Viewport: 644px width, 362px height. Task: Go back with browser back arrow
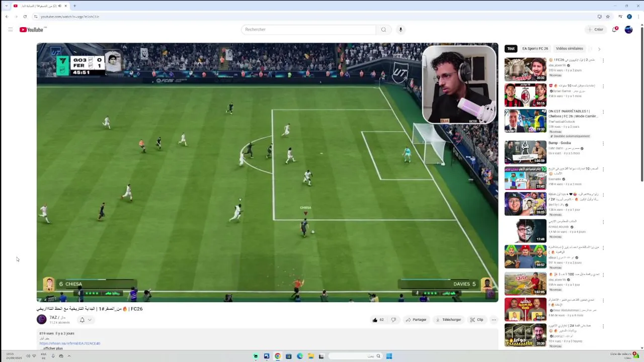pos(7,17)
